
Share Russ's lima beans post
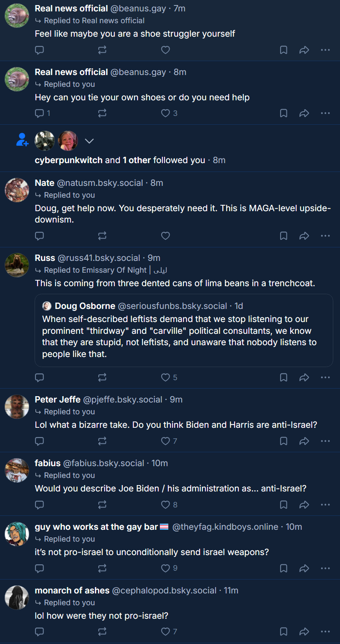coord(304,378)
